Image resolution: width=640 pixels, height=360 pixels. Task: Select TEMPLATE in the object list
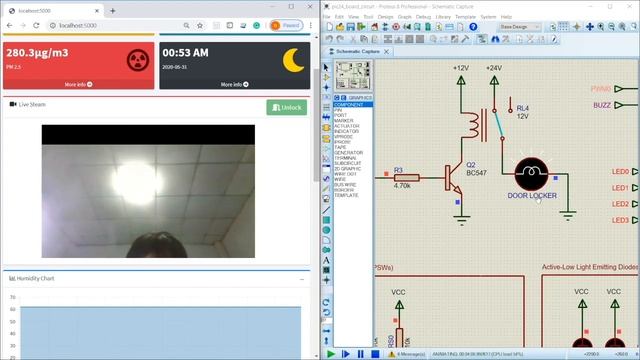(x=346, y=196)
